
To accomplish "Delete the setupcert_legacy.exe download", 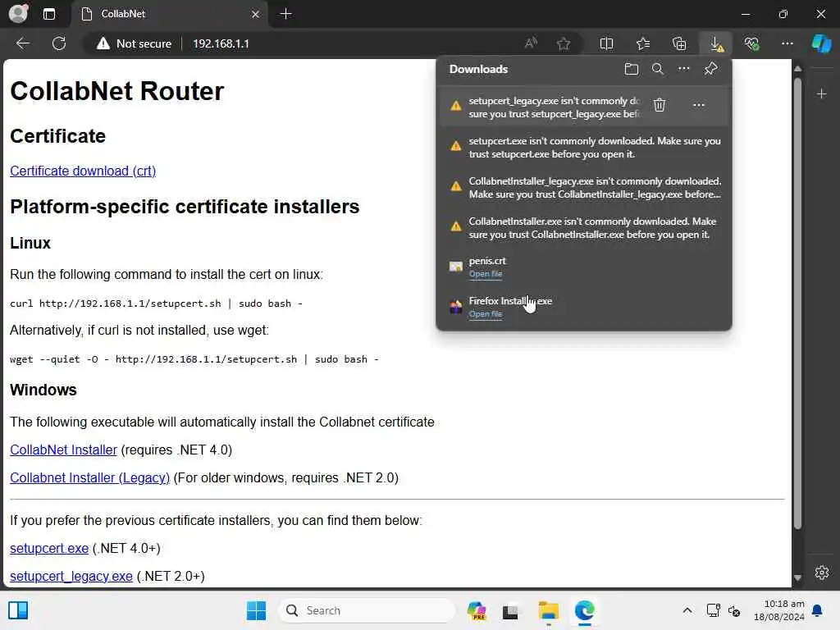I will (660, 105).
